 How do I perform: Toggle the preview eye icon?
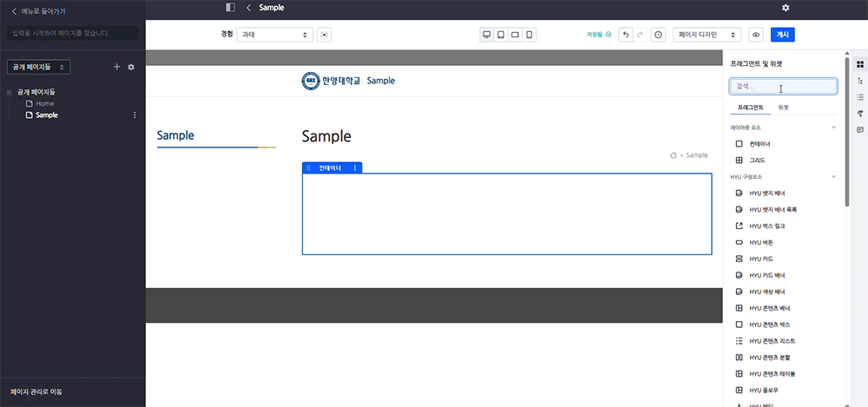click(x=756, y=35)
